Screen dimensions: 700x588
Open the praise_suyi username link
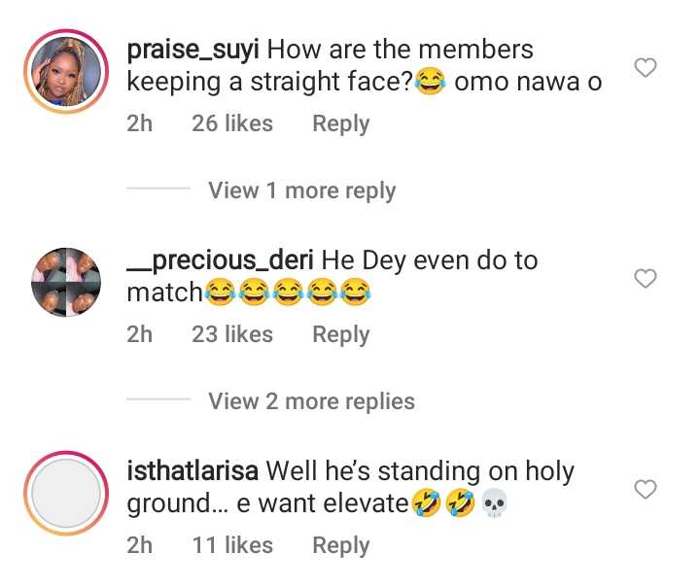[x=193, y=49]
